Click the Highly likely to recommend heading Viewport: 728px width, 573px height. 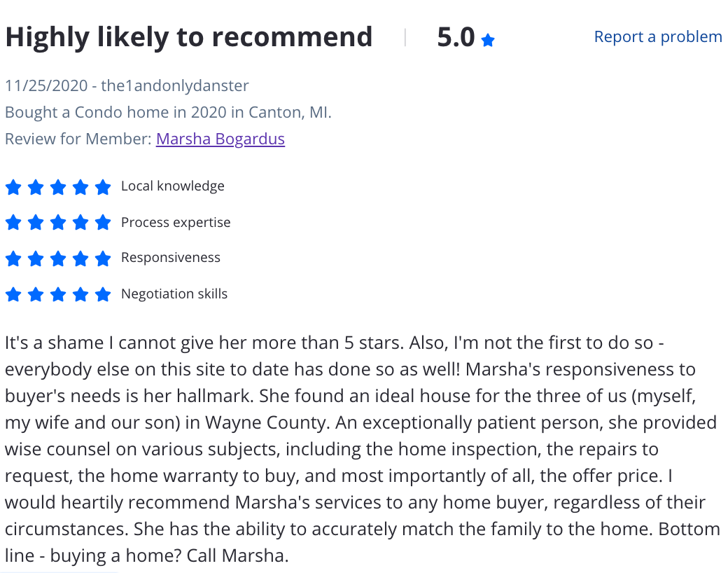pyautogui.click(x=189, y=37)
